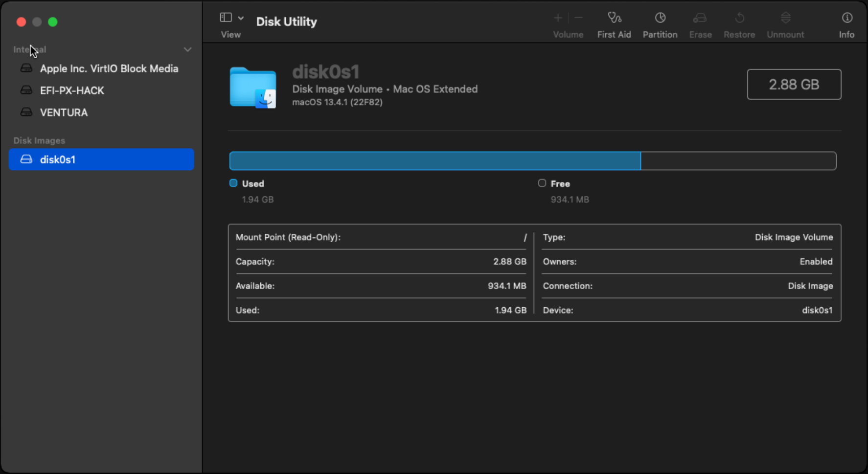868x474 pixels.
Task: Click the blue Used legend swatch
Action: [x=233, y=183]
